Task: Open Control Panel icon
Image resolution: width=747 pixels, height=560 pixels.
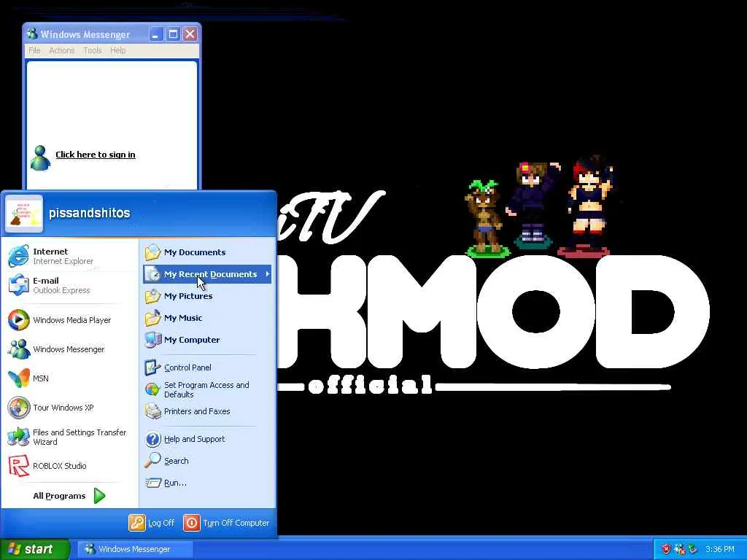Action: [x=153, y=367]
